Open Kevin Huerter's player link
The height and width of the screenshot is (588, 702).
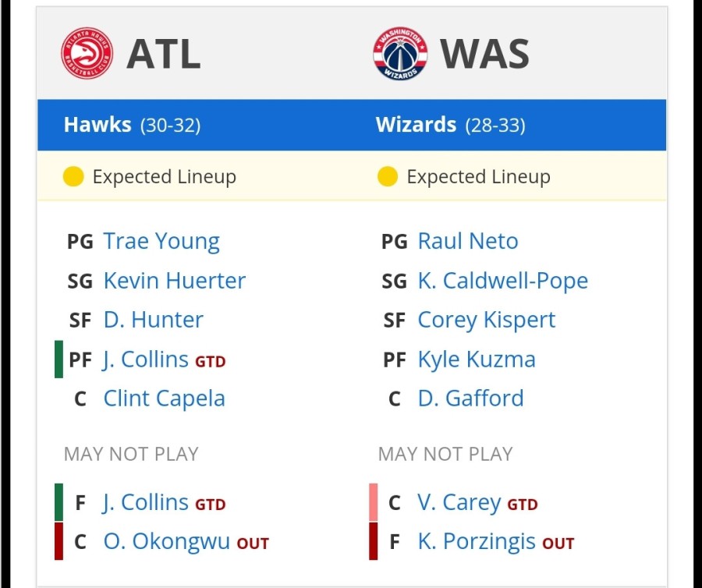[175, 281]
